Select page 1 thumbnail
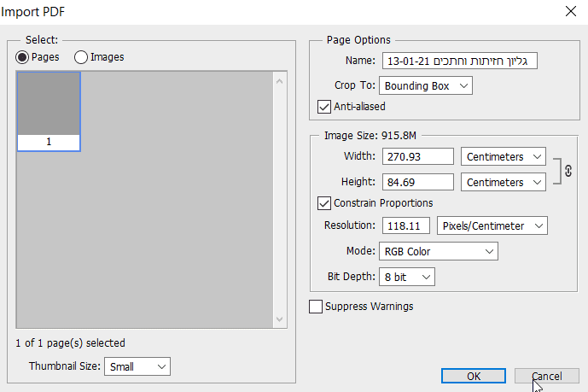The width and height of the screenshot is (588, 392). pos(49,111)
